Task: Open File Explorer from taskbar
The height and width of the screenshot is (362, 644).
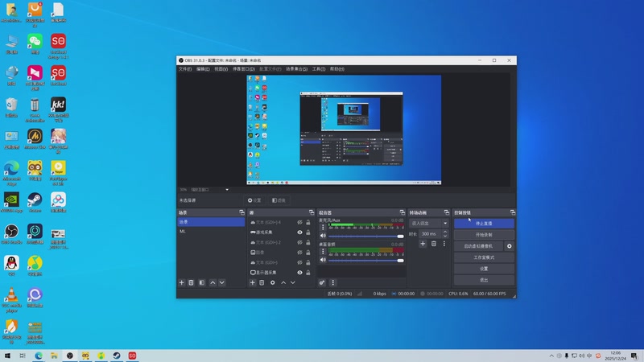Action: click(x=54, y=356)
